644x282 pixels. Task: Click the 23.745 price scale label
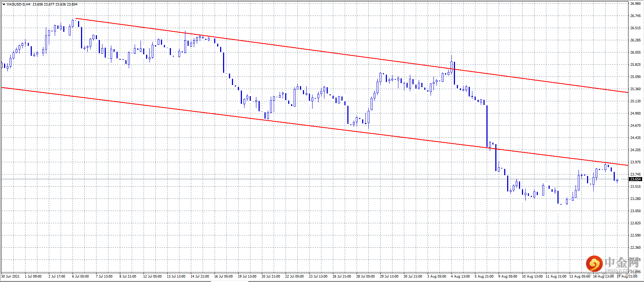click(635, 174)
